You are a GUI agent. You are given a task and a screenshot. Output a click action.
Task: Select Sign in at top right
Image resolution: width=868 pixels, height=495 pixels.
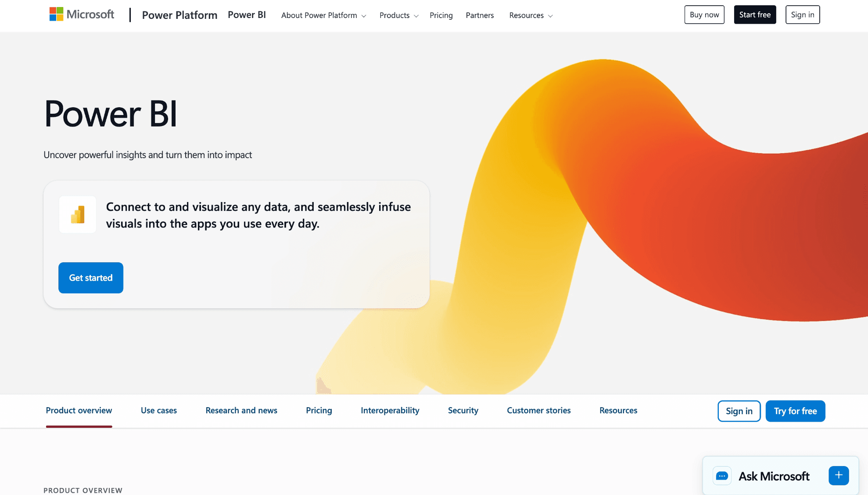[802, 14]
